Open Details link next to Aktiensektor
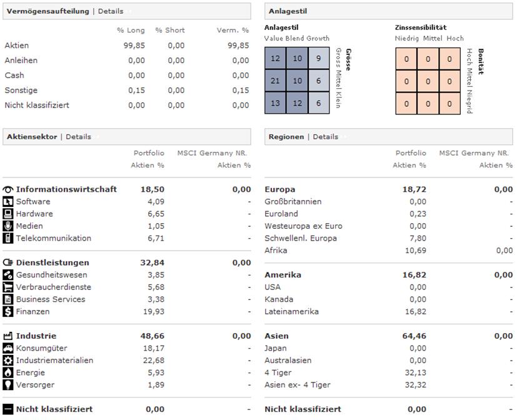 (x=78, y=137)
